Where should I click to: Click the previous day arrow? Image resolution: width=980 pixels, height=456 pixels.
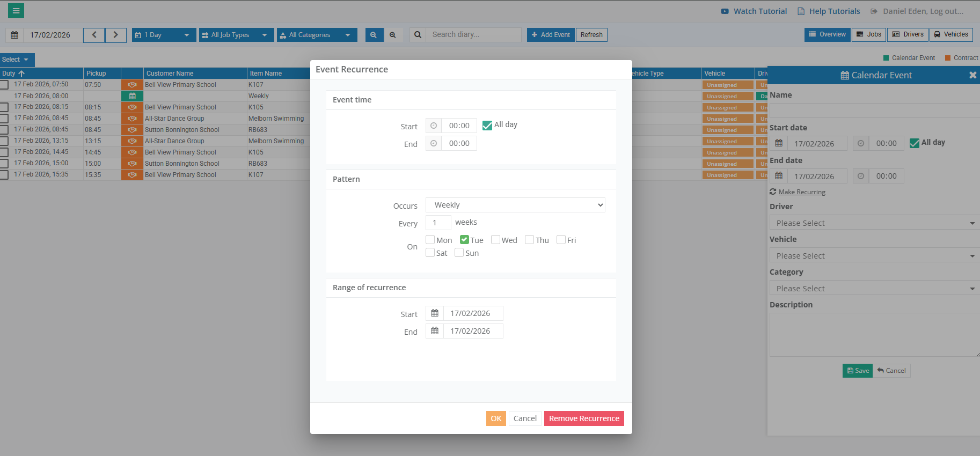94,35
